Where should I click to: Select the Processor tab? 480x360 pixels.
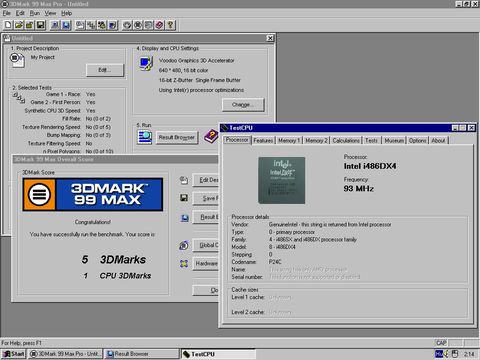pos(237,140)
